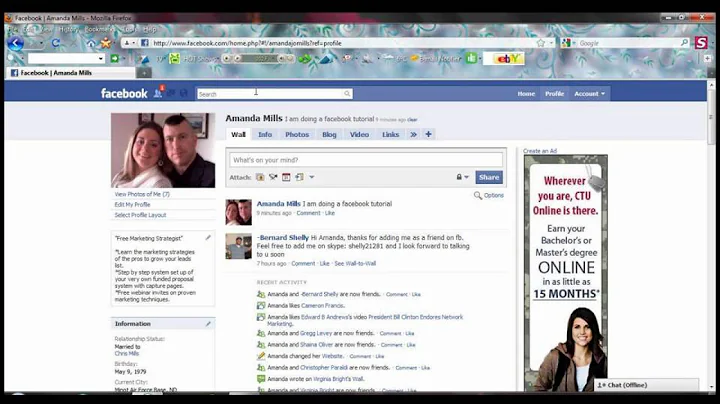Viewport: 720px width, 404px height.
Task: Open the toolbar search box dropdown
Action: click(x=101, y=59)
